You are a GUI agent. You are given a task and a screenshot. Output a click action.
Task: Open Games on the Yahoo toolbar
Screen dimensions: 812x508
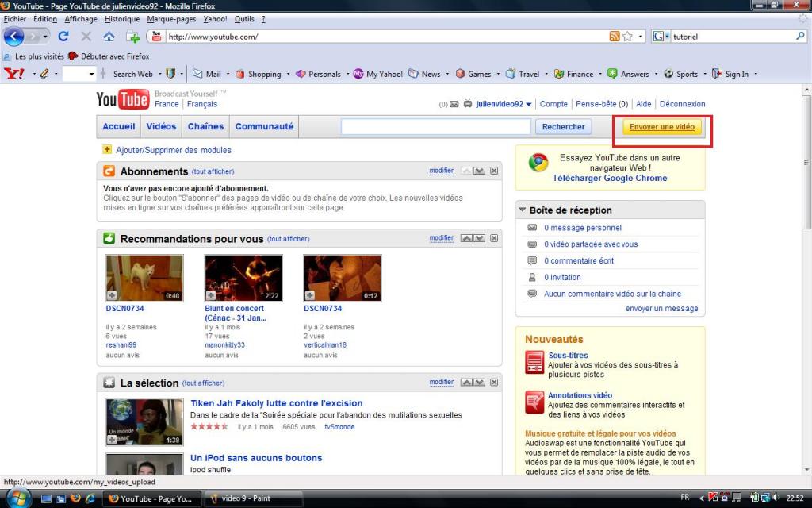tap(473, 74)
